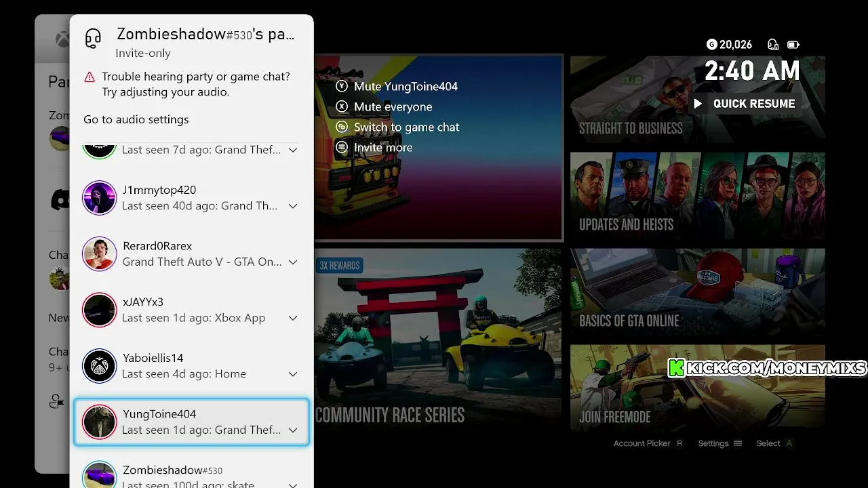Expand Yaboiellis14's row chevron
The height and width of the screenshot is (488, 868).
click(293, 374)
